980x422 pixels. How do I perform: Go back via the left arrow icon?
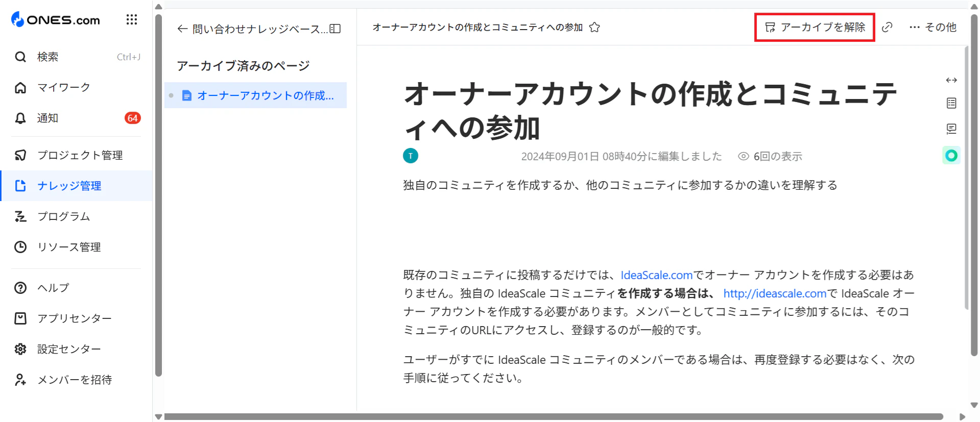[182, 29]
